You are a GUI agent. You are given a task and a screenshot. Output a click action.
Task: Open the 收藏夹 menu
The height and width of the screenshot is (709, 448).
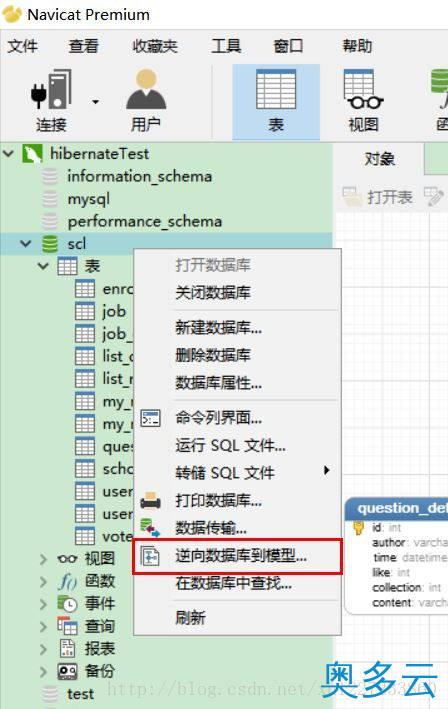point(155,46)
